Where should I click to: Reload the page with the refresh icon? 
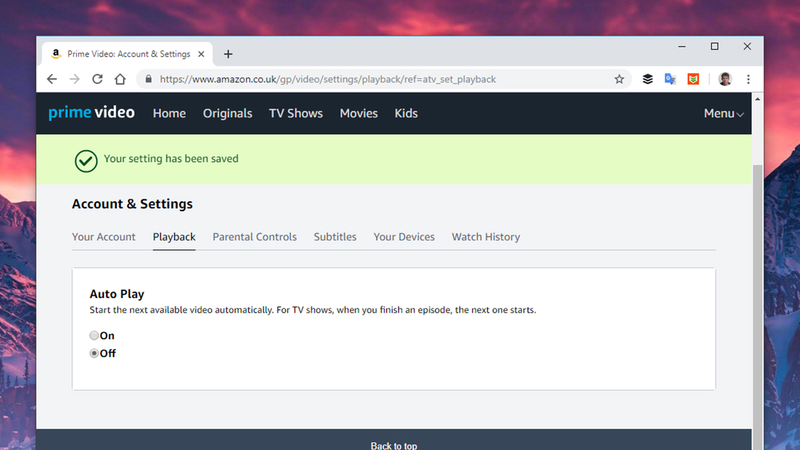tap(97, 79)
